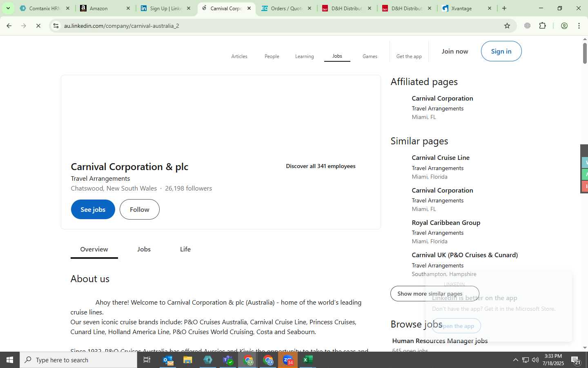Viewport: 588px width, 368px height.
Task: Open the Chrome profile icon
Action: click(x=564, y=26)
